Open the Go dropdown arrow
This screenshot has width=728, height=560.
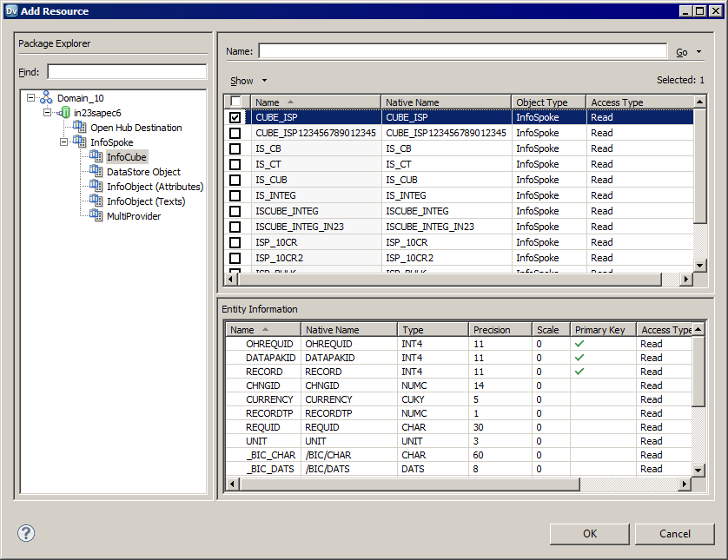click(x=699, y=52)
